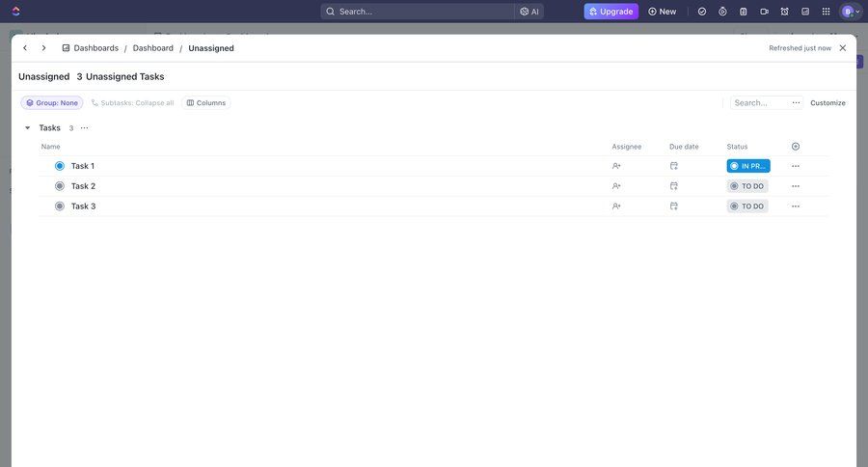Click the video clip record icon

(764, 11)
